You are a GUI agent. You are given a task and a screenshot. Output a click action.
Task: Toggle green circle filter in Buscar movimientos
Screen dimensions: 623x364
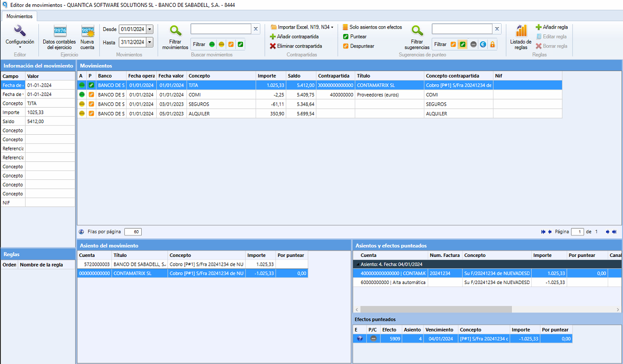coord(212,44)
